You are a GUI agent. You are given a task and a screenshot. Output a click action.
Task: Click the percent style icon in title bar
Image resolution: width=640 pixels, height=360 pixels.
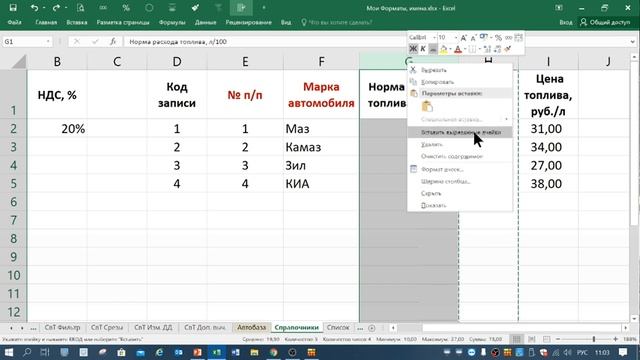click(x=126, y=8)
